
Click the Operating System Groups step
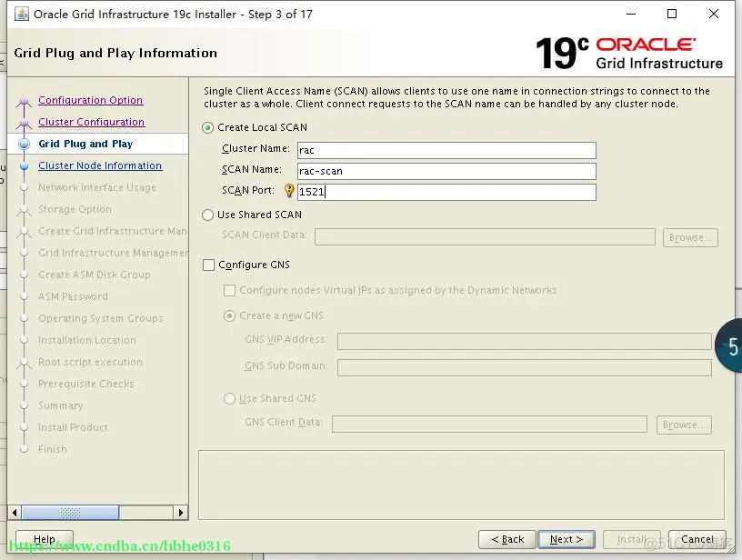(x=101, y=318)
